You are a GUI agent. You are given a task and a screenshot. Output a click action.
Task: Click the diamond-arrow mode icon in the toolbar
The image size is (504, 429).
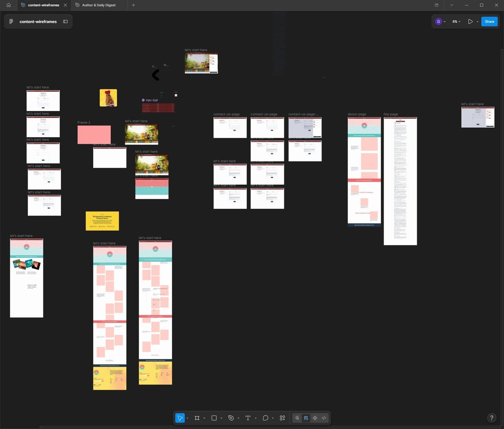click(x=315, y=418)
